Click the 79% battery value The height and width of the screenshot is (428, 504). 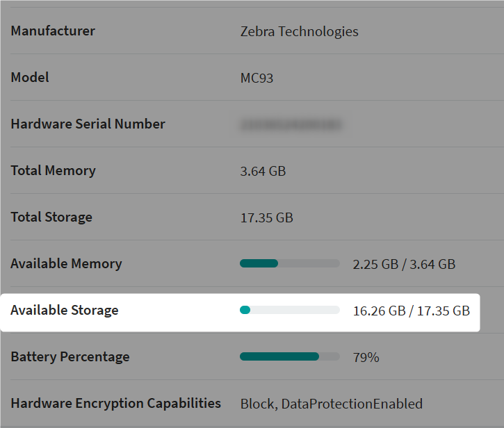(x=366, y=357)
